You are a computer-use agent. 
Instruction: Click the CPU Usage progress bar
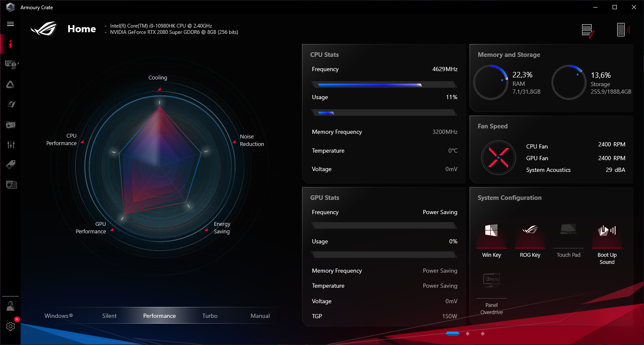[384, 112]
